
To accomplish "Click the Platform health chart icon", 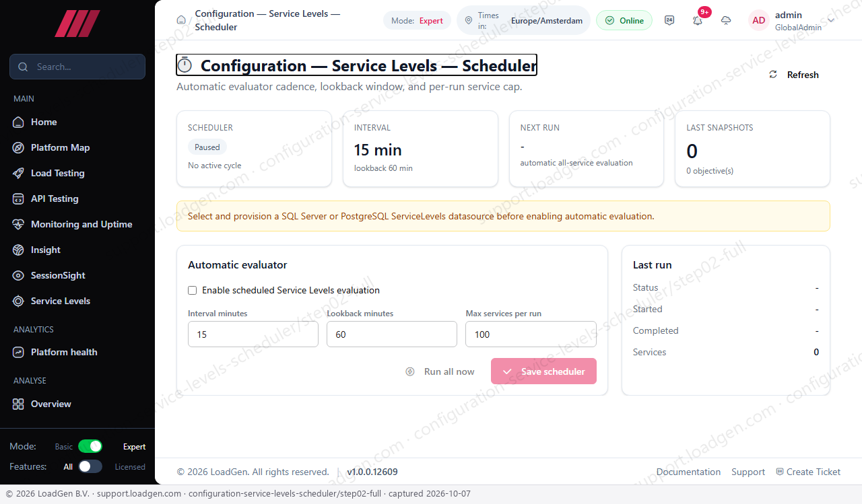I will [18, 352].
